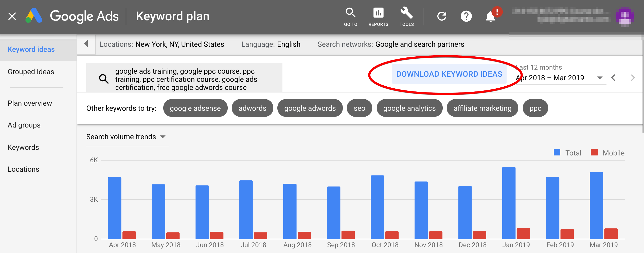Add the 'seo' keyword suggestion
The height and width of the screenshot is (253, 644).
(x=360, y=108)
